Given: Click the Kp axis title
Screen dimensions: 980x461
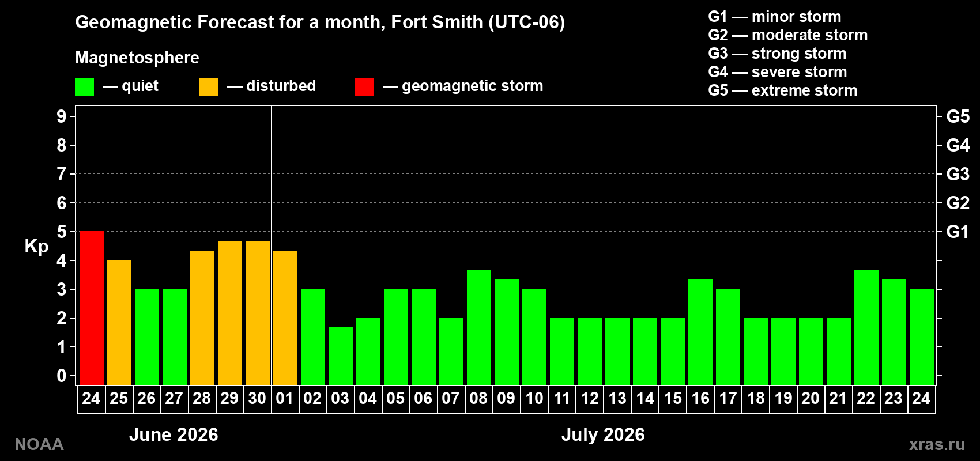Looking at the screenshot, I should [x=36, y=247].
